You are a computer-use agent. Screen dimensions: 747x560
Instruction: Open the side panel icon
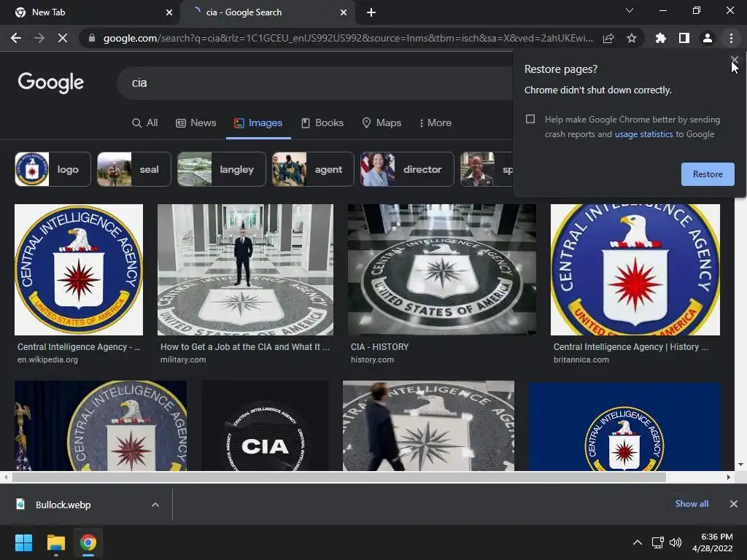coord(684,38)
